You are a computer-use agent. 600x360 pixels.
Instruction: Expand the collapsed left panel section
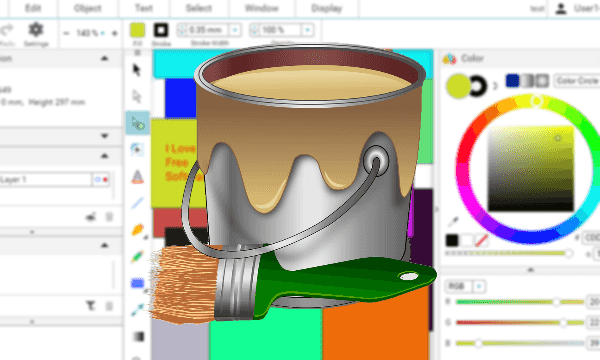click(x=104, y=136)
